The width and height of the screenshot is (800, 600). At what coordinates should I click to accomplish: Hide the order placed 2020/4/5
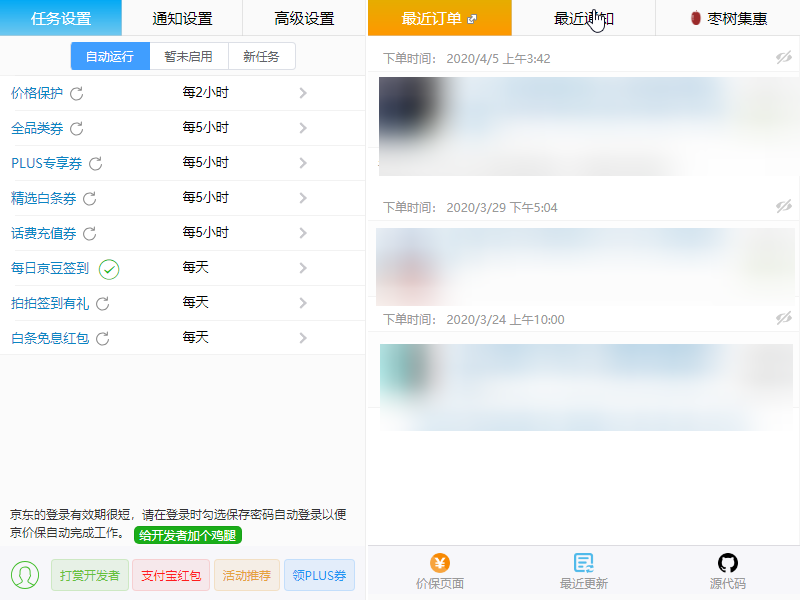[x=784, y=57]
